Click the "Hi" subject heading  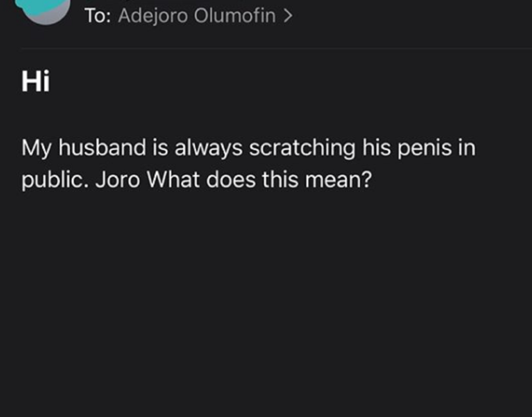click(35, 83)
